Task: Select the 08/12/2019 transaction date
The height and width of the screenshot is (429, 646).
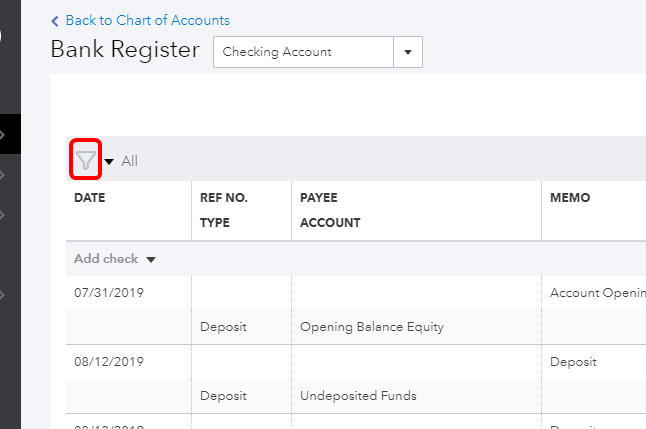Action: [x=101, y=361]
